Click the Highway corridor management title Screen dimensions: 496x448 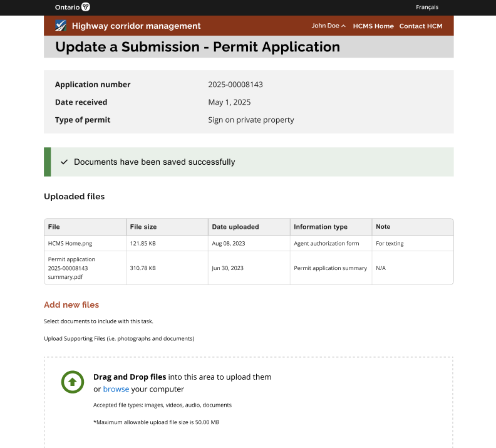tap(136, 26)
